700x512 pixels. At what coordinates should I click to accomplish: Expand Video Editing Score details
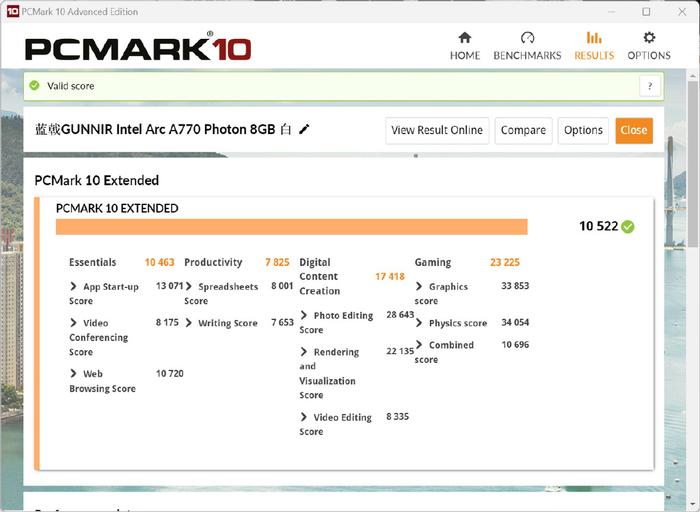tap(304, 417)
